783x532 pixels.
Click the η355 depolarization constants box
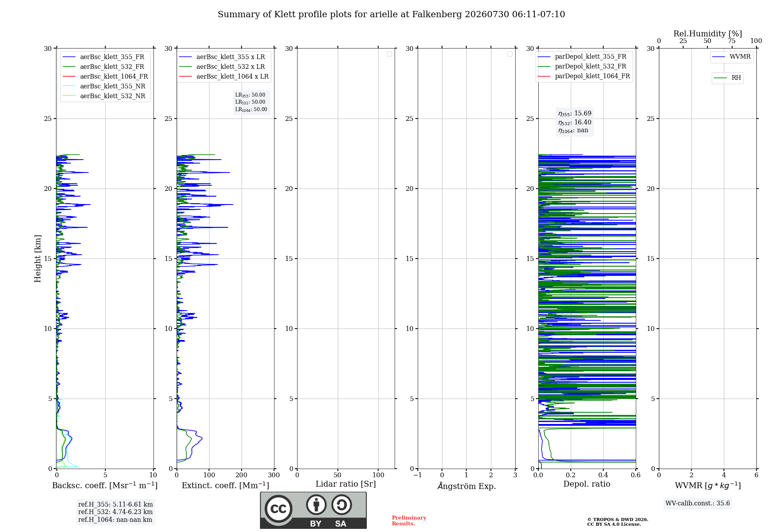(575, 122)
